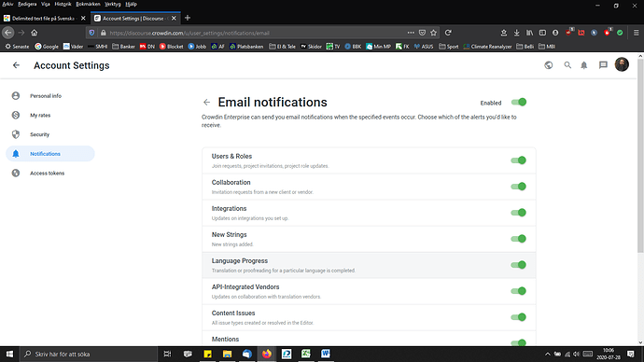Open search in the Crowdin header
Screen dimensions: 644x362
click(x=567, y=65)
